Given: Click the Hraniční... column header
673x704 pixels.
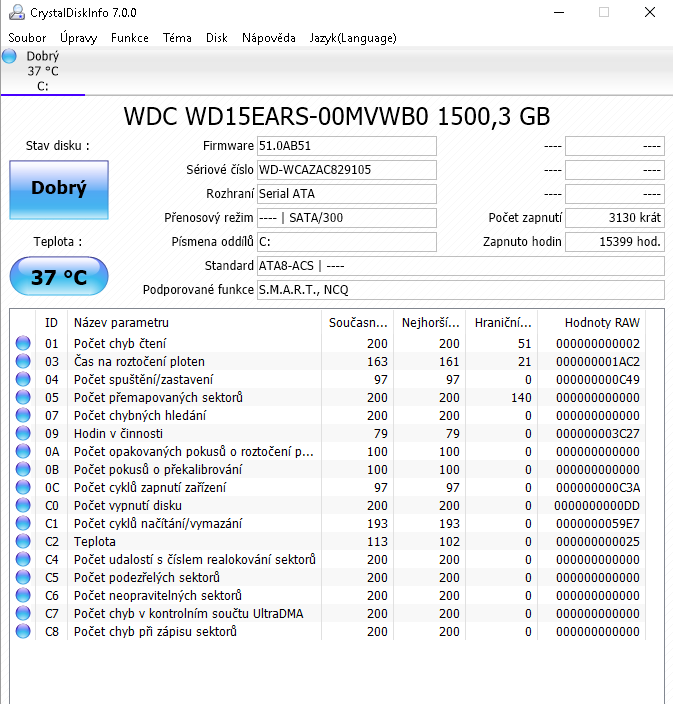Looking at the screenshot, I should pos(502,322).
